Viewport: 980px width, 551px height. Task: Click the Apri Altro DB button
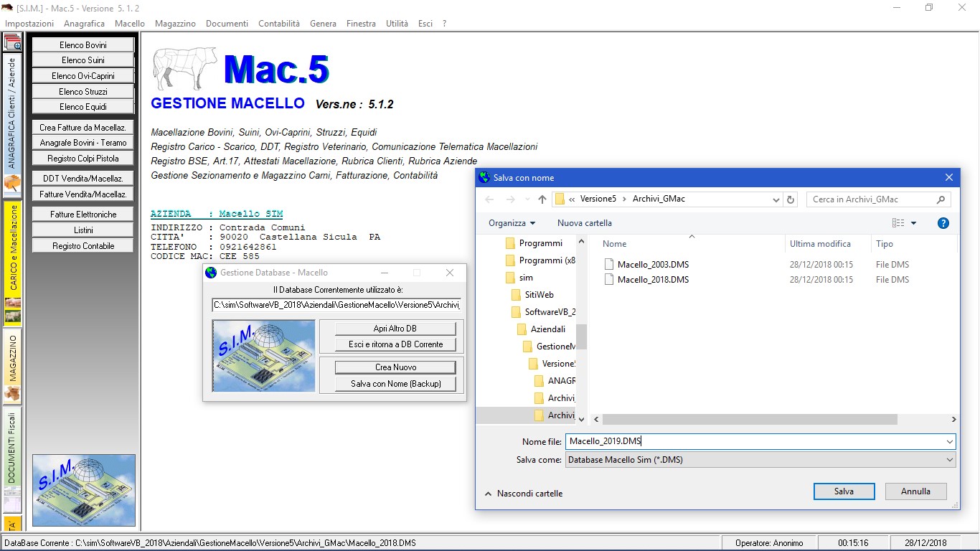(395, 329)
